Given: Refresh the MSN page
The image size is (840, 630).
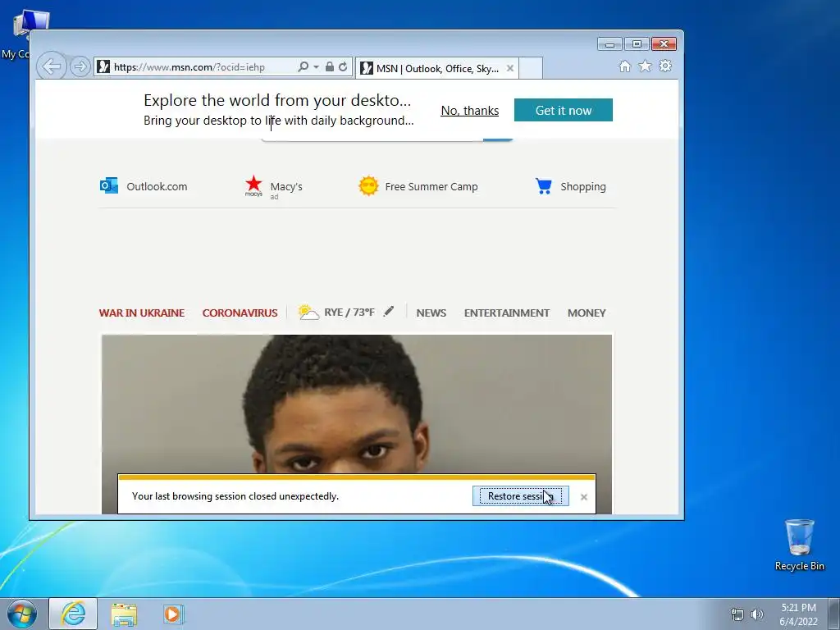Looking at the screenshot, I should [x=343, y=67].
